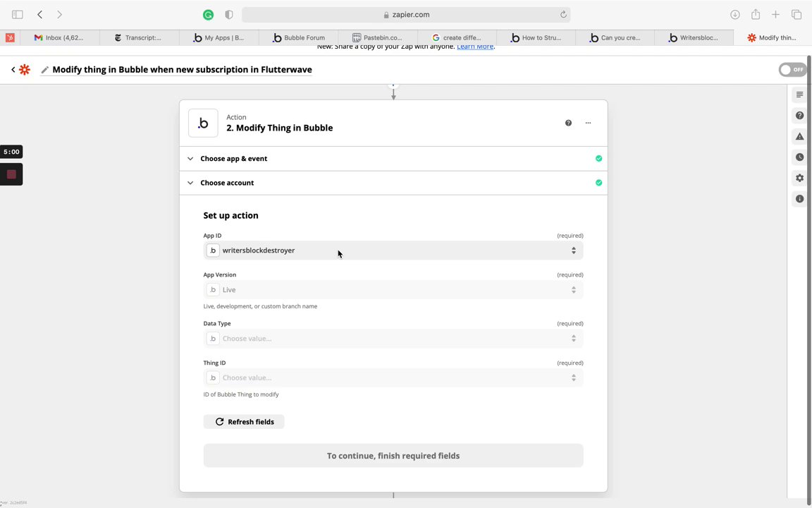
Task: Expand the Choose app & event section
Action: 233,159
